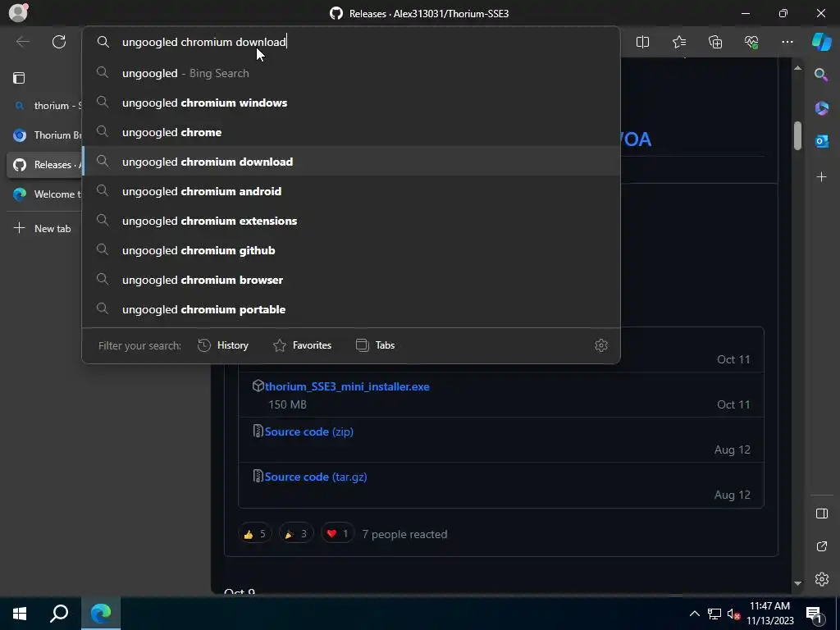Open a New tab
Screen dimensions: 840x630
(x=43, y=228)
